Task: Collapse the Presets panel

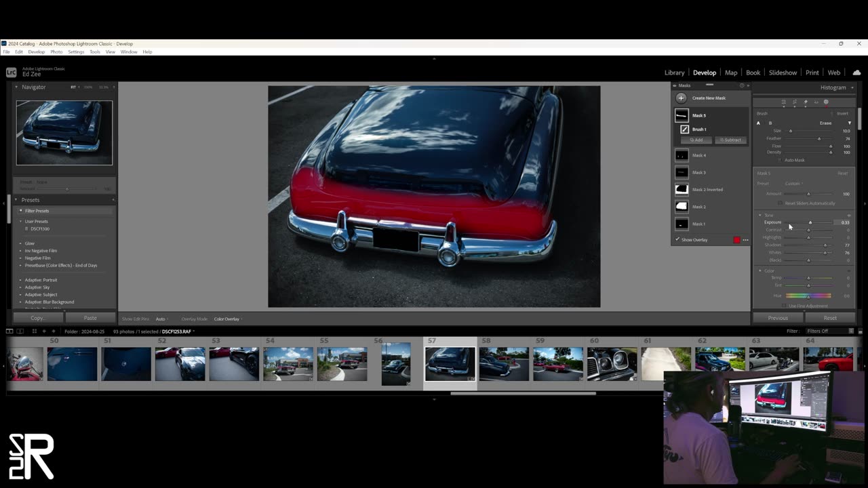Action: point(16,200)
